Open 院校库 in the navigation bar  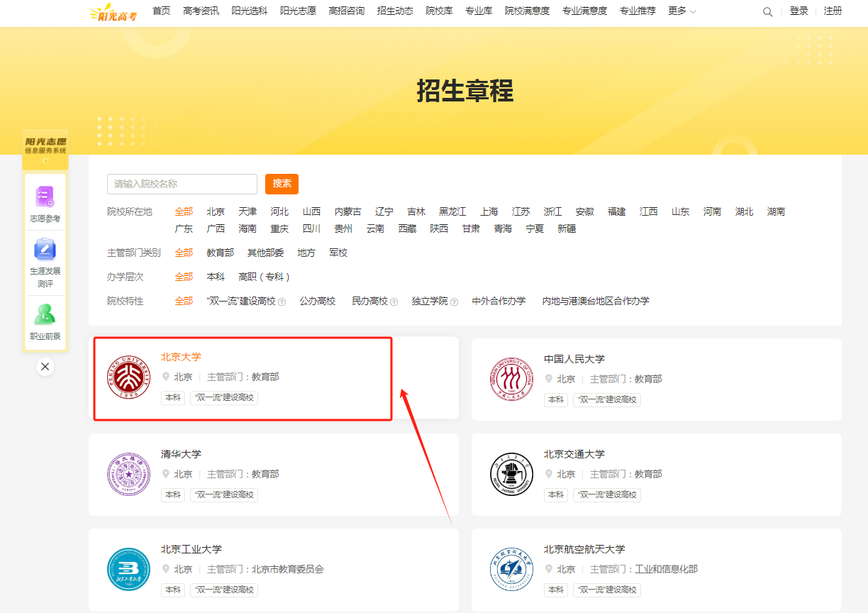coord(439,11)
